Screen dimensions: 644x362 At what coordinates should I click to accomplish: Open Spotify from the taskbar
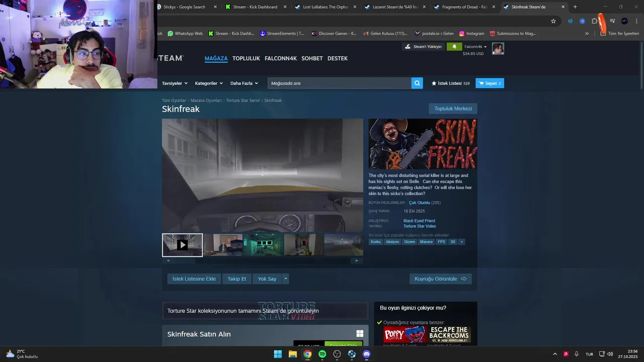pyautogui.click(x=322, y=354)
